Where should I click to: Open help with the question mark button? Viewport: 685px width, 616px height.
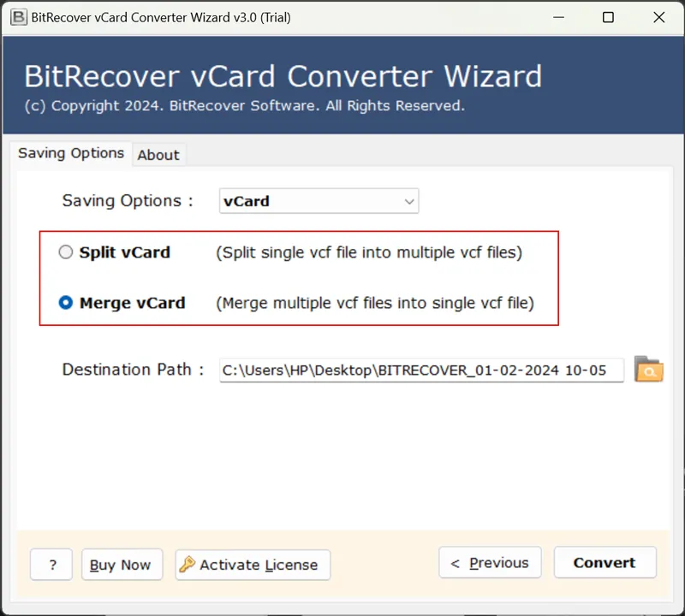(51, 565)
